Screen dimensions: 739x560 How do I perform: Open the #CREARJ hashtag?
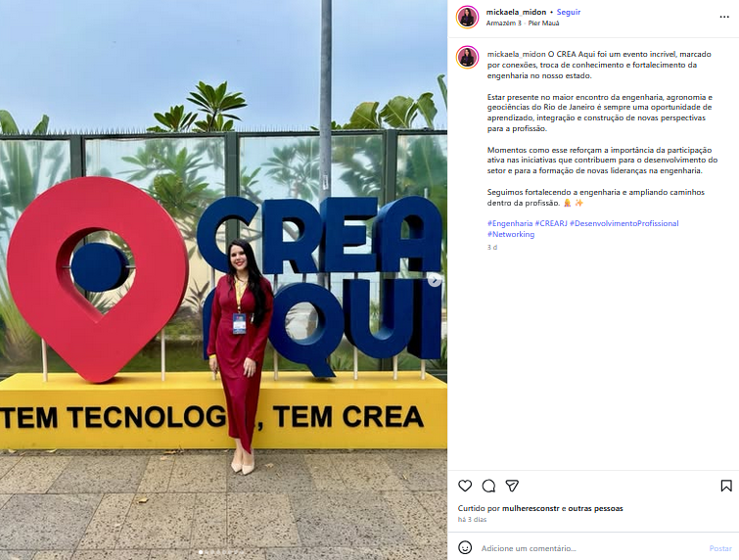click(x=551, y=223)
